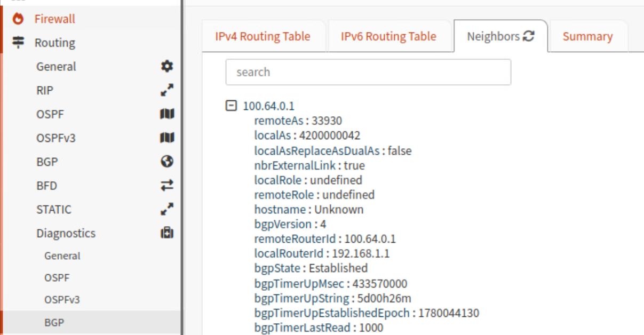Click the map icon beside OSPFv3
Image resolution: width=644 pixels, height=335 pixels.
point(167,138)
